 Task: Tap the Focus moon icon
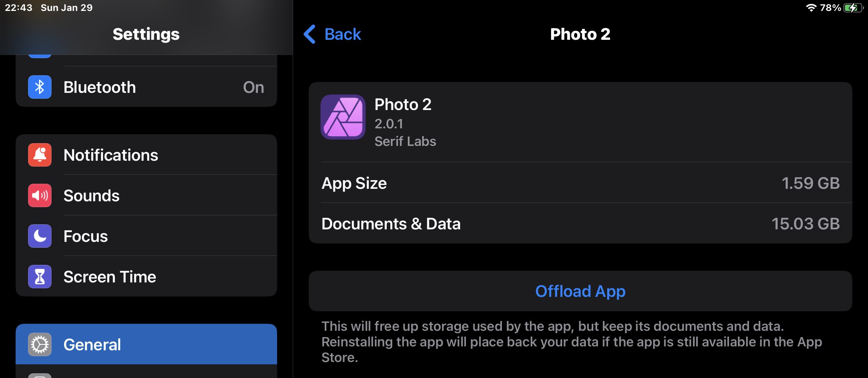coord(40,236)
